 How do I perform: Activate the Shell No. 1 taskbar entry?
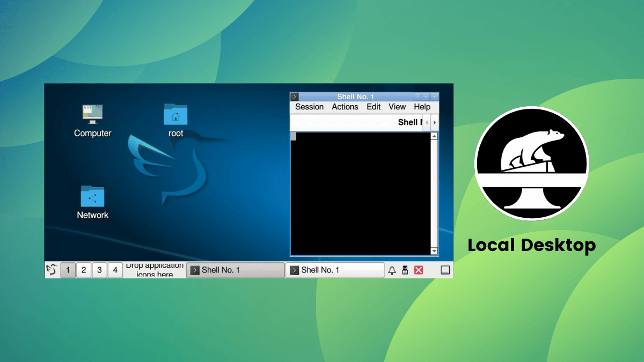(x=235, y=270)
